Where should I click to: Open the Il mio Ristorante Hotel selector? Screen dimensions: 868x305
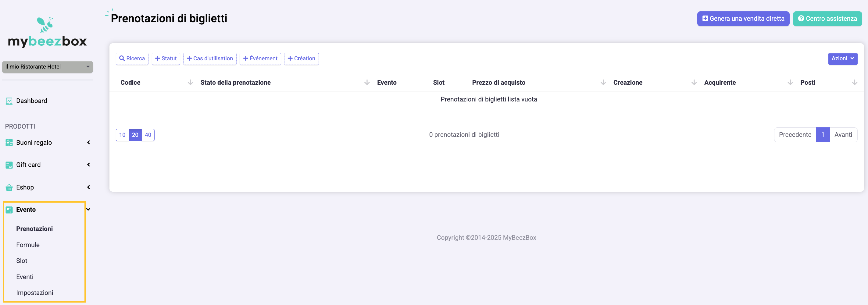pos(48,67)
